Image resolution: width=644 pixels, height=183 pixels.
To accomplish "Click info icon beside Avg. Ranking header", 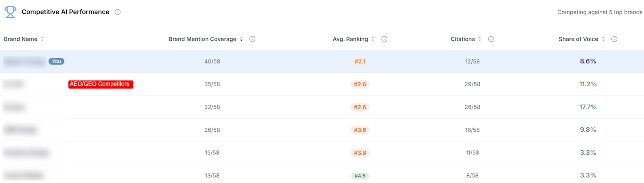I will 384,39.
